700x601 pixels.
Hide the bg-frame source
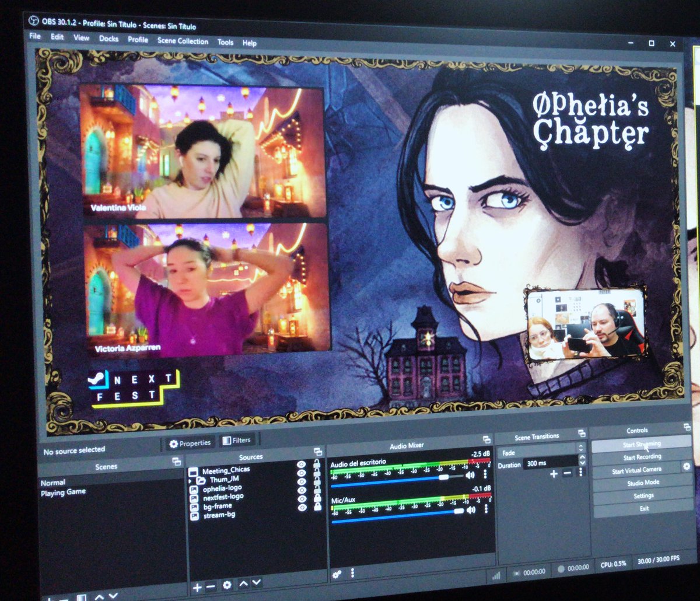[x=302, y=499]
